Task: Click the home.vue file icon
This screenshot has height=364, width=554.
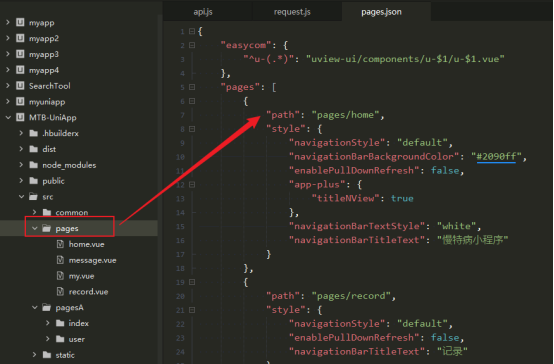Action: tap(60, 244)
